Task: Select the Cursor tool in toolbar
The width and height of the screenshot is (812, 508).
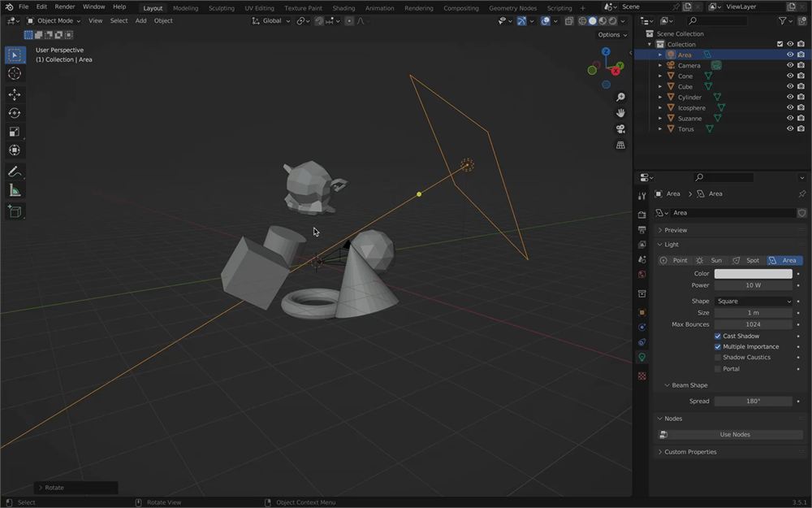Action: (x=15, y=74)
